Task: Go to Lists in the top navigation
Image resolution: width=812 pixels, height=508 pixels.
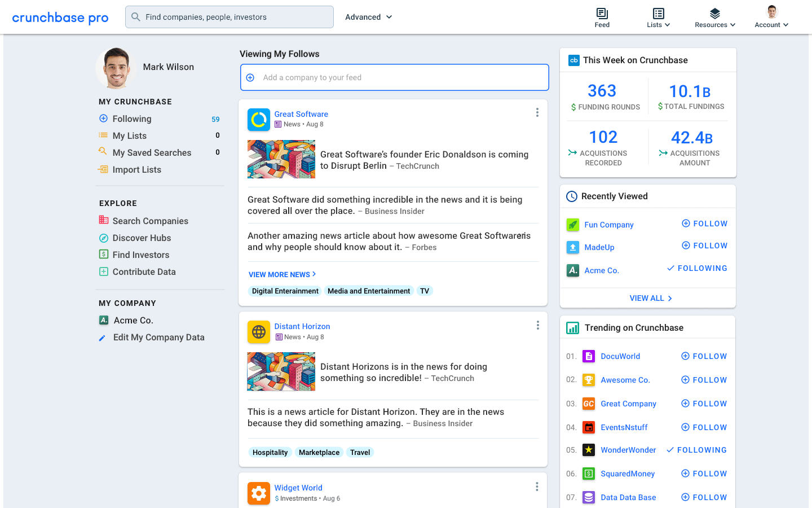Action: point(658,17)
